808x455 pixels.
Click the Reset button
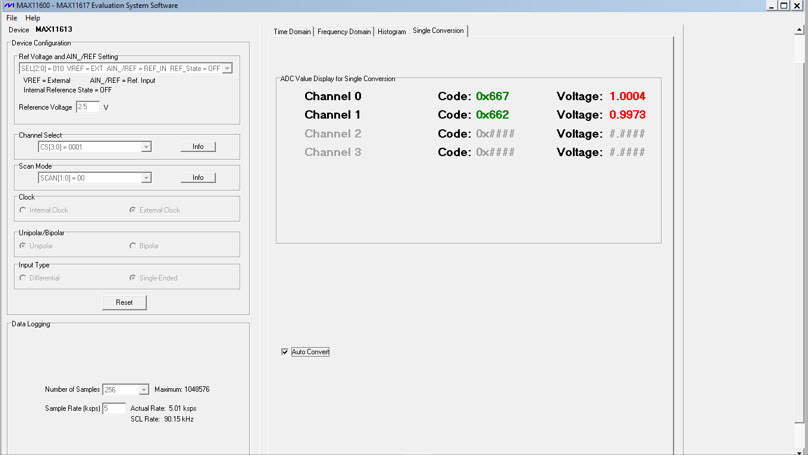pos(124,302)
